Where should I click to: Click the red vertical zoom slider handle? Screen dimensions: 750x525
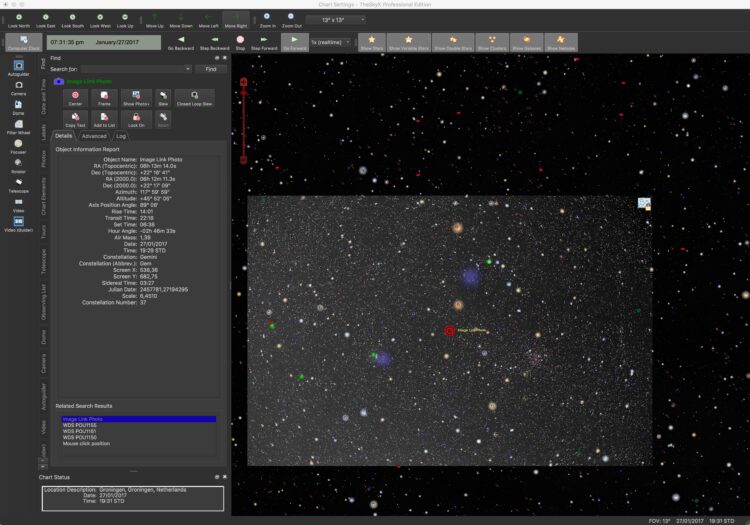(243, 93)
